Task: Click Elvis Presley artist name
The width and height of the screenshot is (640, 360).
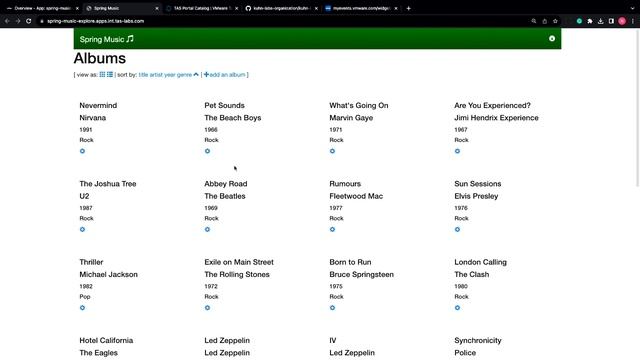Action: click(476, 196)
